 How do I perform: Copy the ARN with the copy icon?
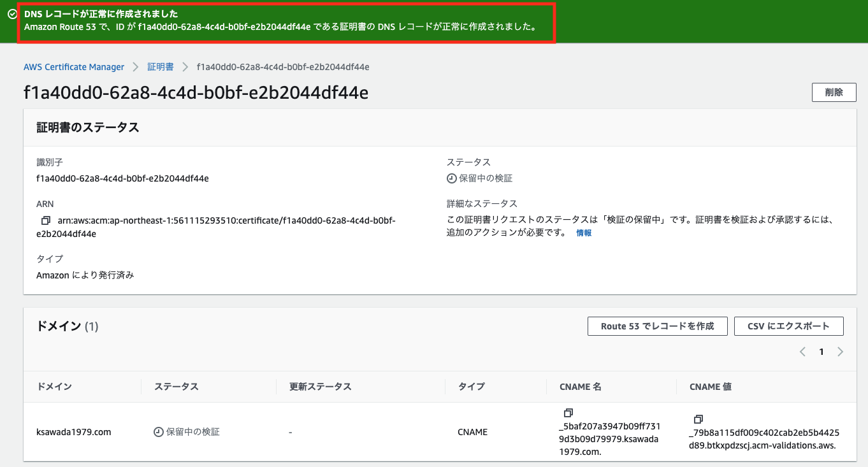(x=45, y=220)
